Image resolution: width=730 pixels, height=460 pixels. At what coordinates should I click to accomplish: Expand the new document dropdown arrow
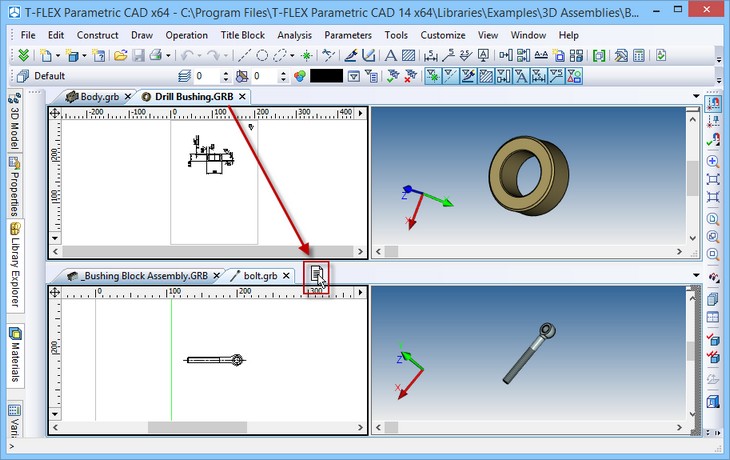click(58, 56)
